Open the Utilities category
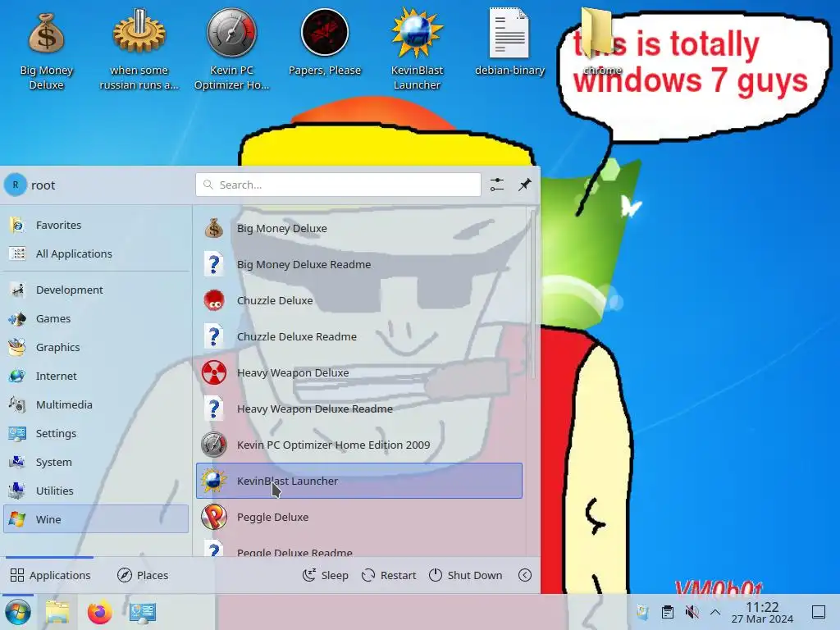 pyautogui.click(x=96, y=491)
